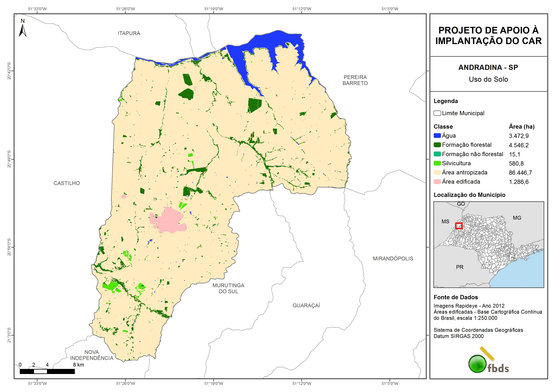555x392 pixels.
Task: Click the Silvicultura bright green swatch
Action: pyautogui.click(x=437, y=163)
